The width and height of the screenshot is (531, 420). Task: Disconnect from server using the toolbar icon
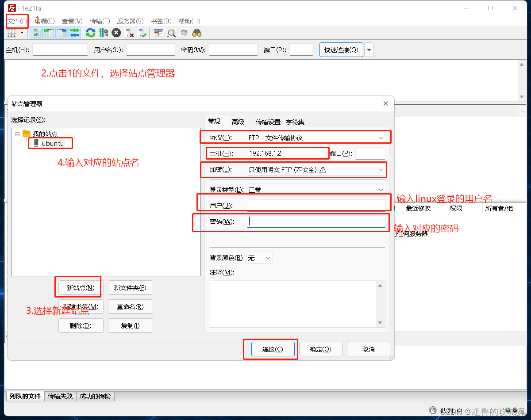(128, 32)
